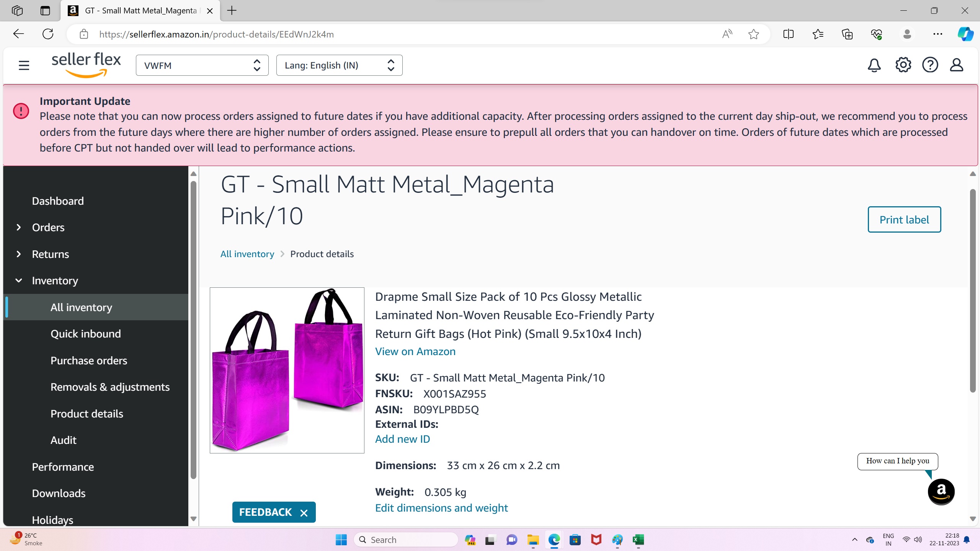Image resolution: width=980 pixels, height=551 pixels.
Task: Click the gift bag product thumbnail
Action: tap(287, 370)
